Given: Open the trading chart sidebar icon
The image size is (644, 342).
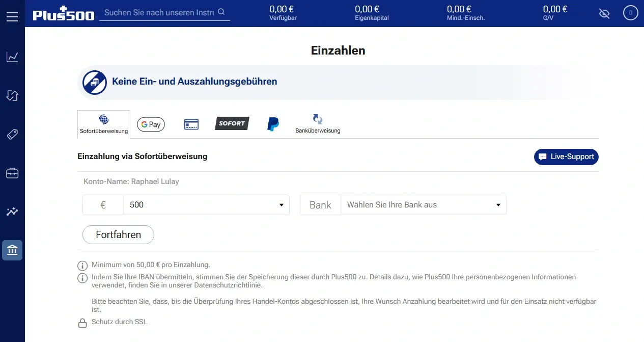Looking at the screenshot, I should coord(12,57).
